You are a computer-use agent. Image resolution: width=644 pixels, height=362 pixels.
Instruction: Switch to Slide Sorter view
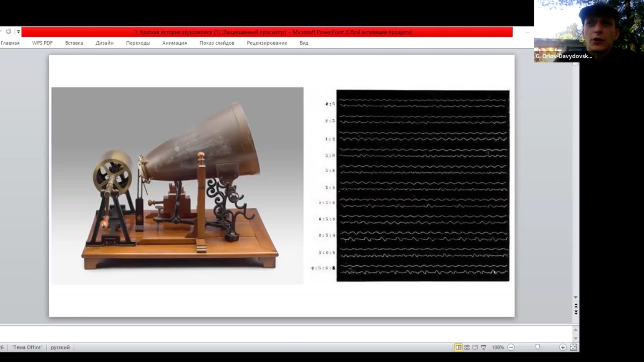[467, 347]
